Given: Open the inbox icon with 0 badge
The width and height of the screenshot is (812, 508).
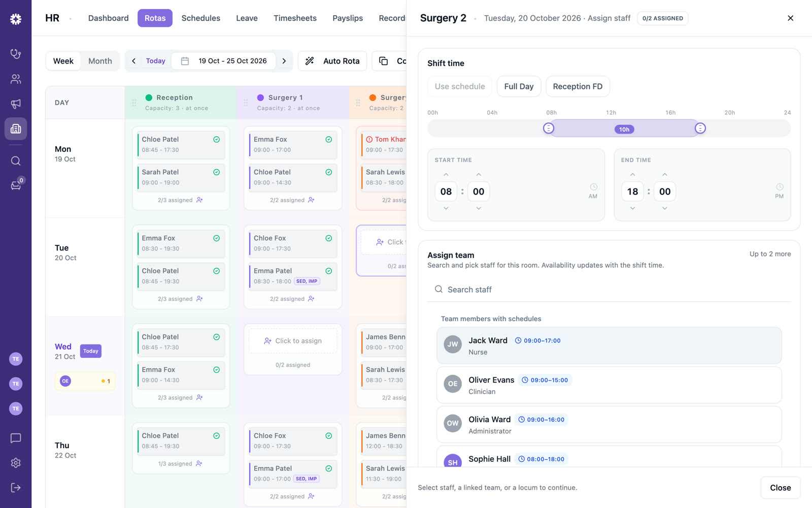Looking at the screenshot, I should tap(16, 185).
